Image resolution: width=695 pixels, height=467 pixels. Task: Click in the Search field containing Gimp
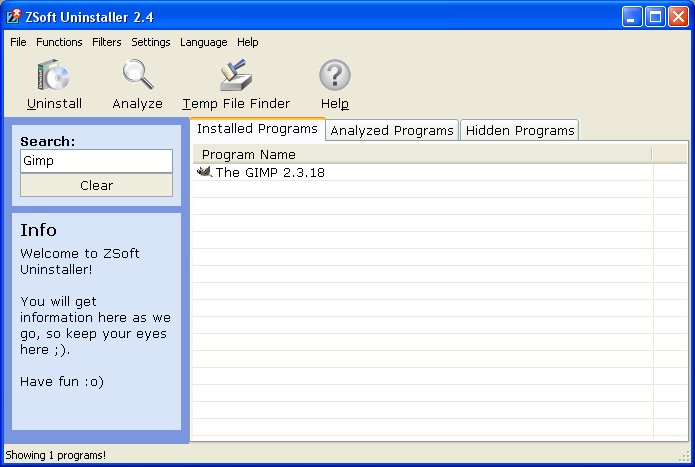coord(96,161)
